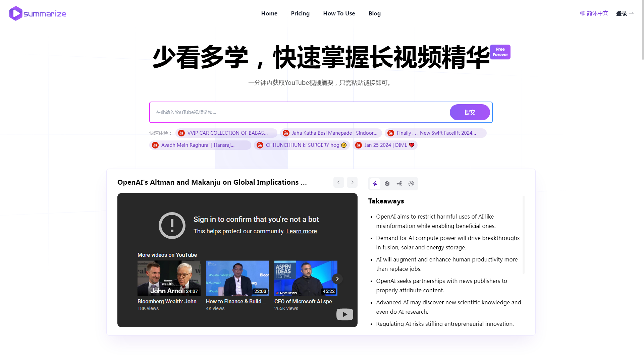Viewport: 644px width, 362px height.
Task: Open the 简体中文 language selector
Action: coord(594,13)
